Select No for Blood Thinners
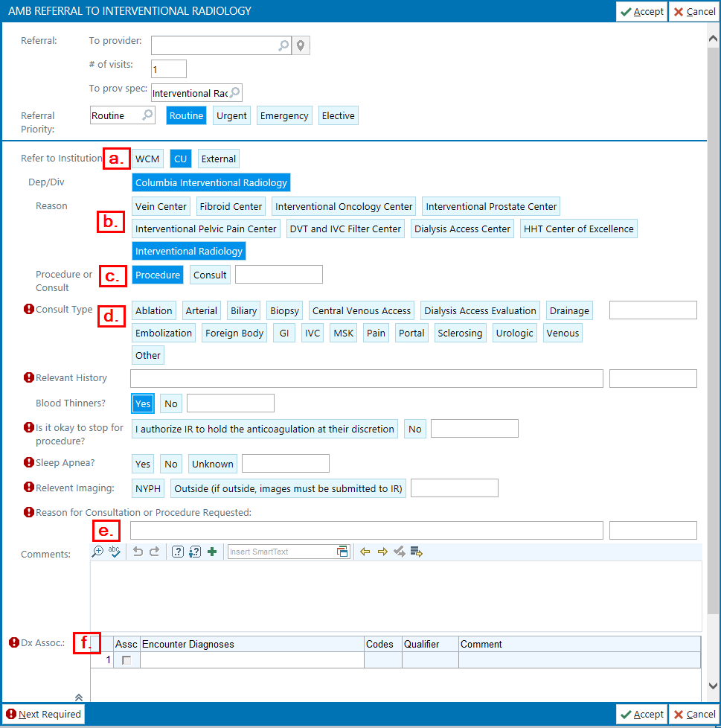Screen dimensions: 721x728 pos(171,403)
